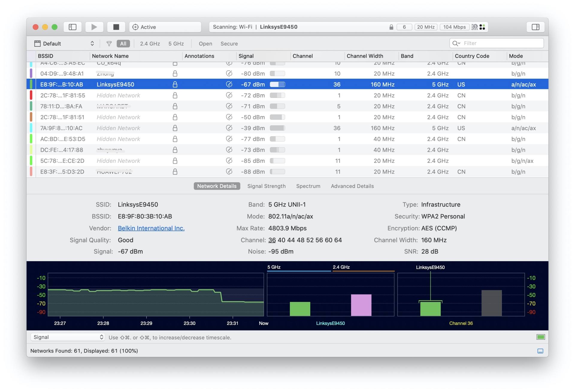Click the green battery-style icon bottom right
The height and width of the screenshot is (392, 575).
pyautogui.click(x=541, y=337)
